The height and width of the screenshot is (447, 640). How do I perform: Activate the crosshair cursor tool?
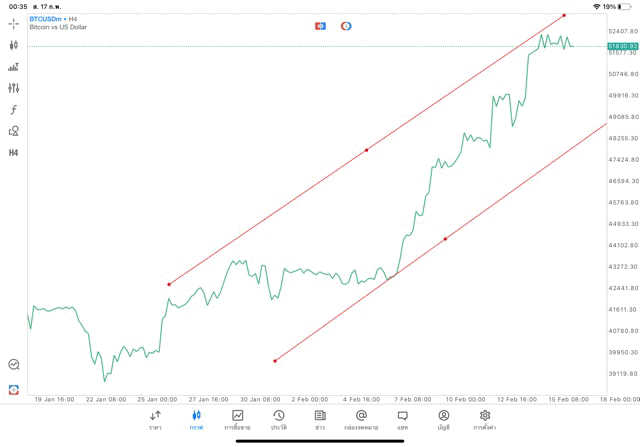(x=14, y=23)
